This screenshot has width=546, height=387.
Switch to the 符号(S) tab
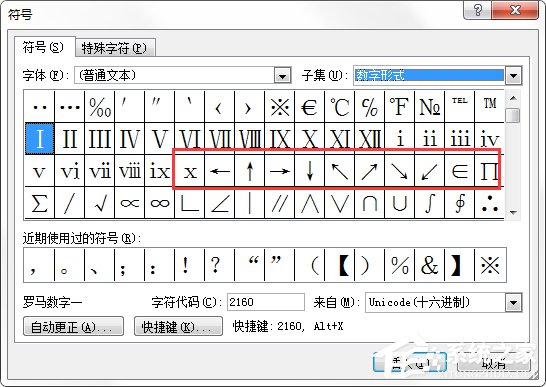pos(44,47)
